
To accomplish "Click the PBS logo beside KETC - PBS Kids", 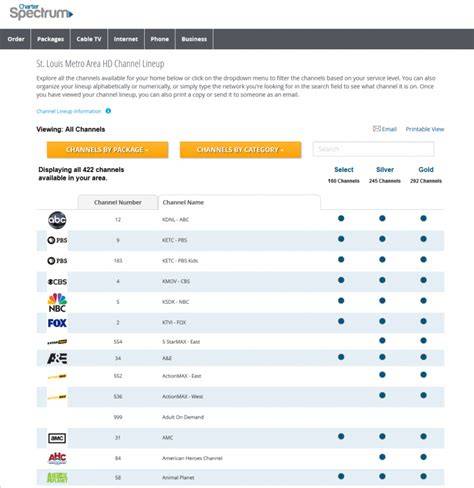I will 57,261.
